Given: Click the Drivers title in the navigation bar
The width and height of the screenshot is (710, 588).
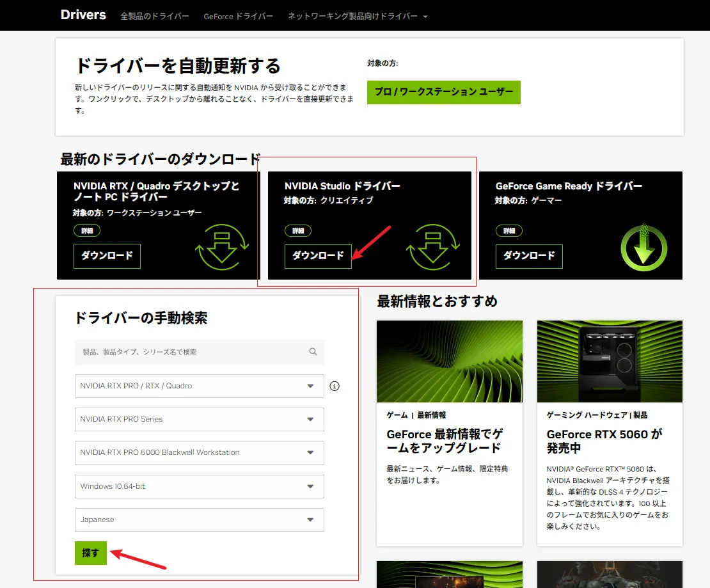Looking at the screenshot, I should [83, 15].
